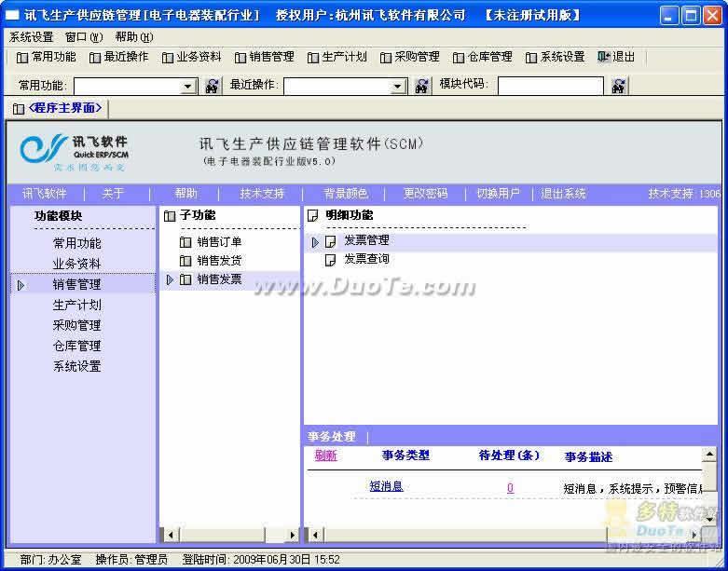Click 关于 in the purple navigation bar
This screenshot has width=728, height=571.
pos(113,194)
